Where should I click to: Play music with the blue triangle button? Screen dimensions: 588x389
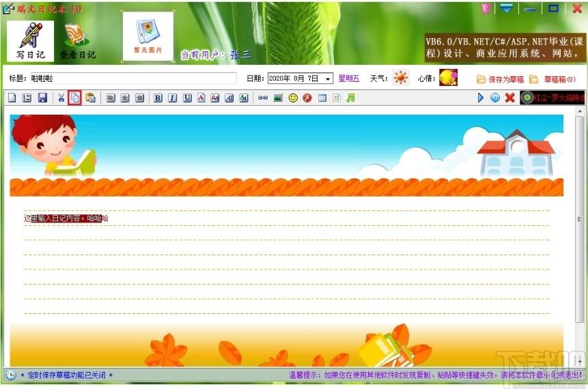481,98
